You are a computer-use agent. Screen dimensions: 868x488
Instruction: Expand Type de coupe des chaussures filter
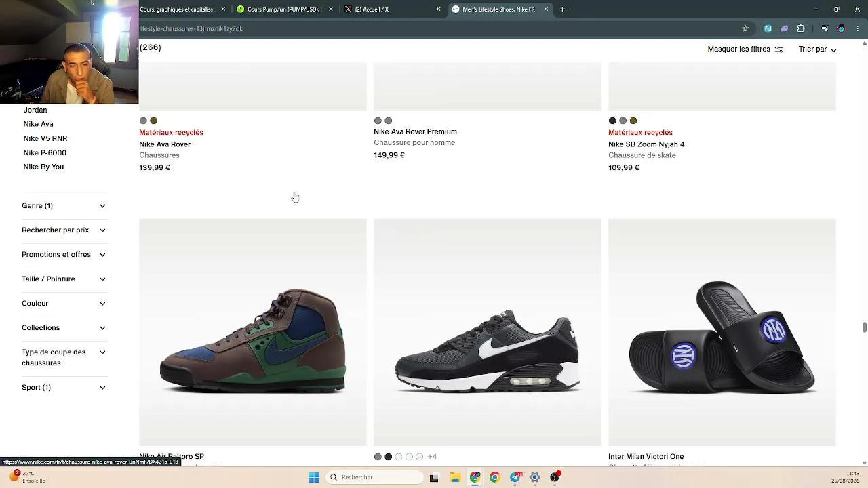click(64, 357)
